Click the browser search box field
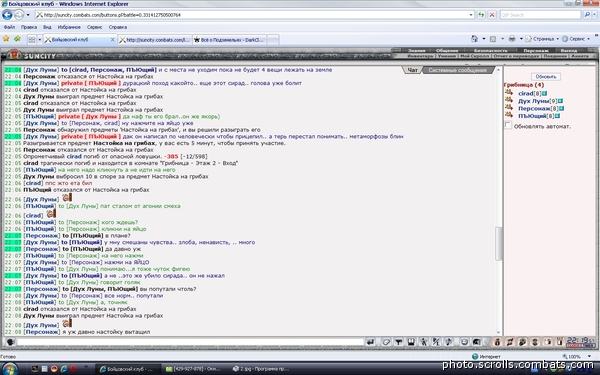 (540, 15)
